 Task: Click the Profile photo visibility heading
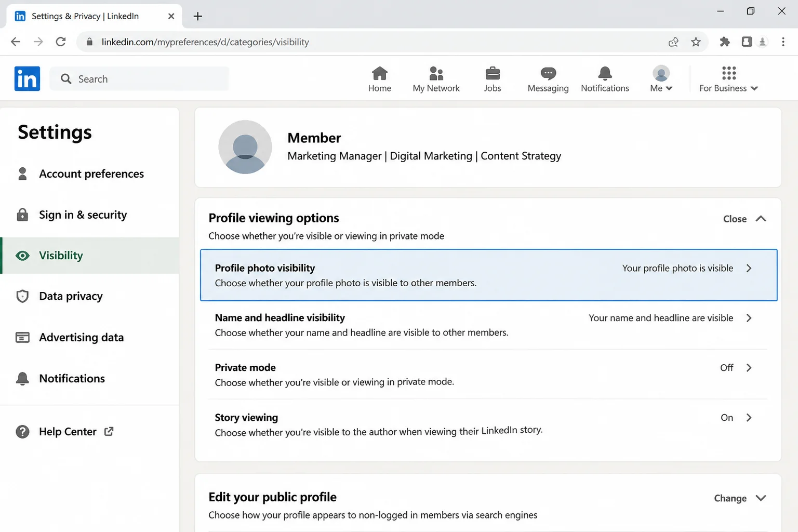coord(265,268)
